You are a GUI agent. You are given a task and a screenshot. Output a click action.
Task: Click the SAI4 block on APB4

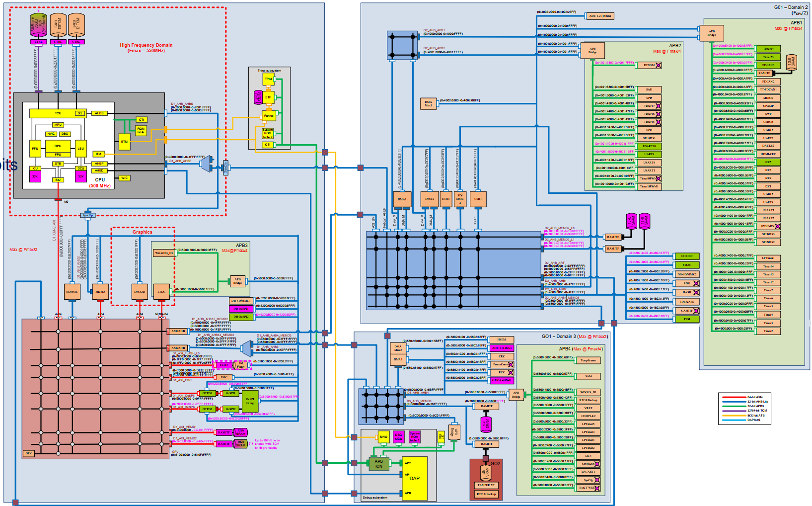(x=589, y=376)
